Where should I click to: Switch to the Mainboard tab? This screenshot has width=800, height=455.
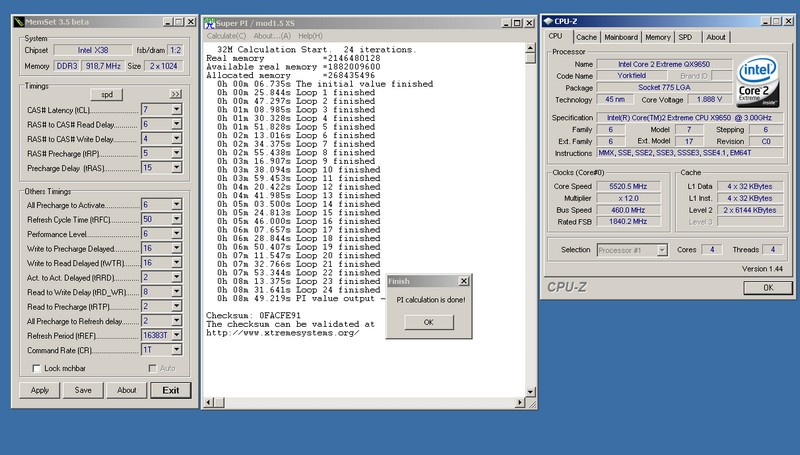tap(621, 37)
